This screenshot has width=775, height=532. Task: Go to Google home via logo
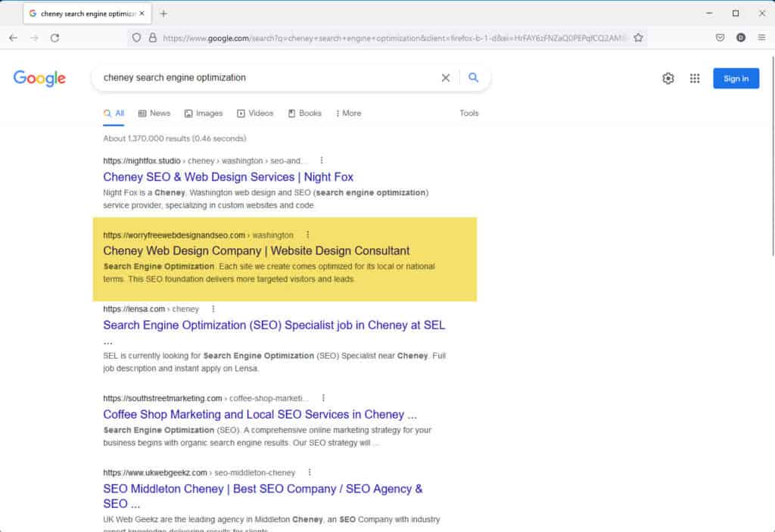click(39, 78)
